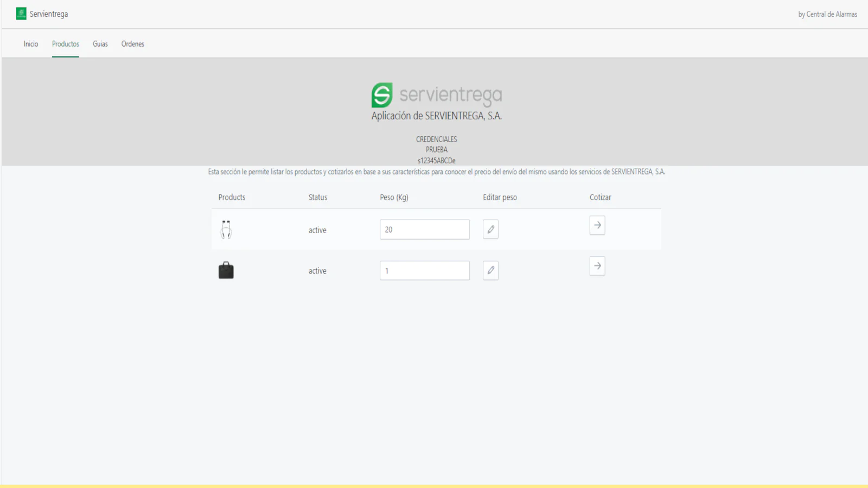
Task: Quote shipping arrow for headphones product
Action: point(597,225)
